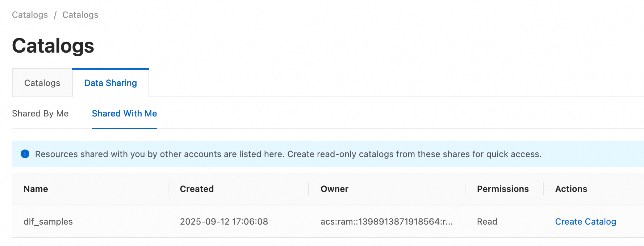Click the second Catalogs breadcrumb entry
The height and width of the screenshot is (246, 644).
[80, 15]
